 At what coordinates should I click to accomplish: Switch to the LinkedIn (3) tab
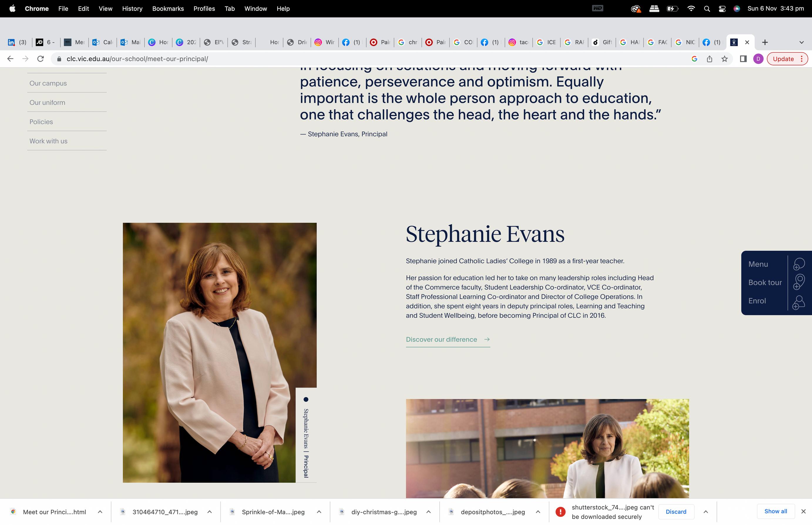click(17, 42)
